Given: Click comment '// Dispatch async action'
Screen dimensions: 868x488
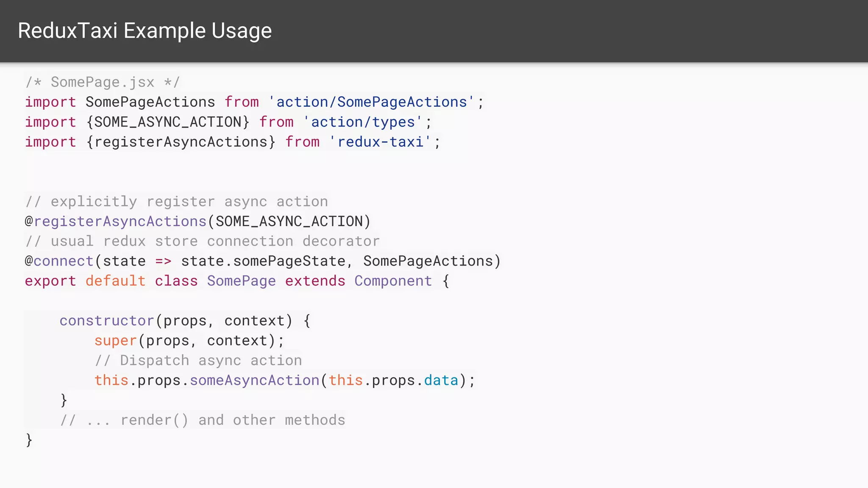Looking at the screenshot, I should click(x=198, y=361).
